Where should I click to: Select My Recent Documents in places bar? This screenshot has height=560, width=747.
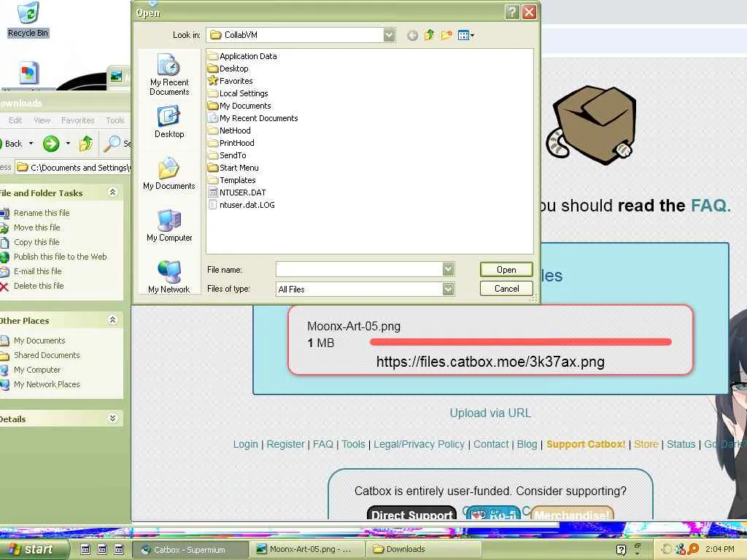click(169, 74)
